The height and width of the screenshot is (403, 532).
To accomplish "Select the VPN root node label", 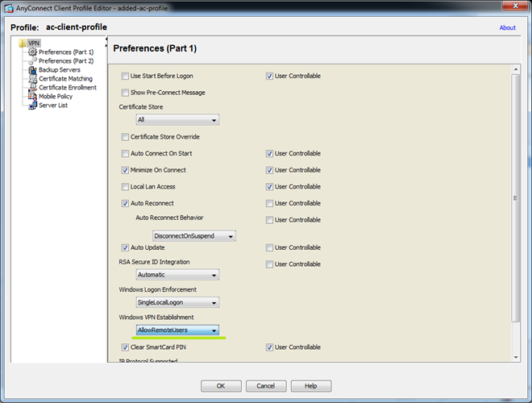I will [34, 43].
